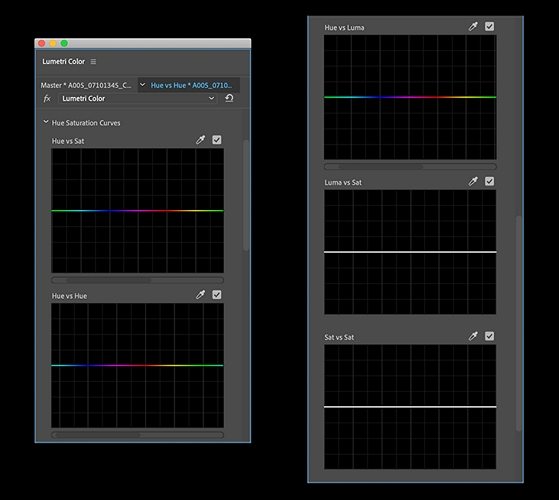Screen dimensions: 559x500
Task: Click the Sat vs Sat eyedropper
Action: pos(473,336)
